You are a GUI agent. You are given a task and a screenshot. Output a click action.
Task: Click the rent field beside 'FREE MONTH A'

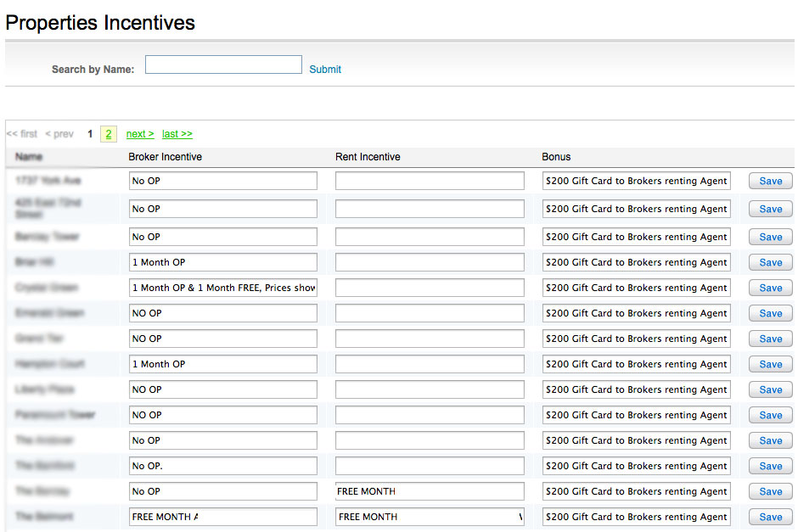[430, 517]
